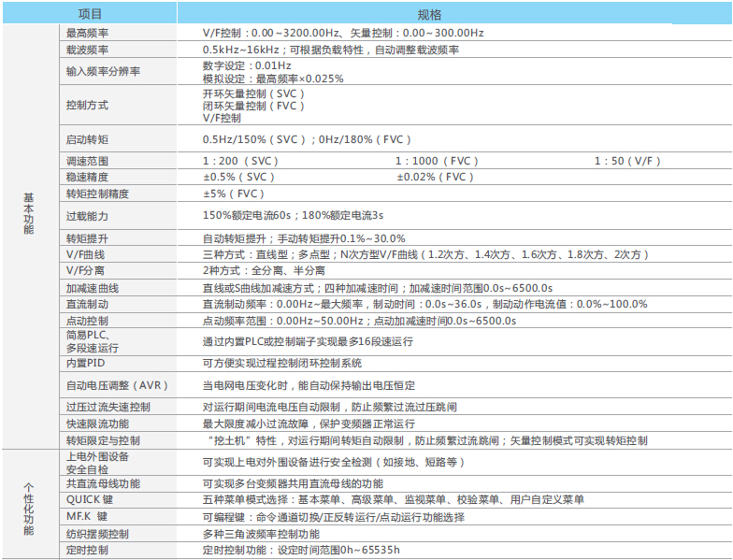Screen dimensions: 733x560
Task: Click the 1：50（V/F）value
Action: (627, 161)
